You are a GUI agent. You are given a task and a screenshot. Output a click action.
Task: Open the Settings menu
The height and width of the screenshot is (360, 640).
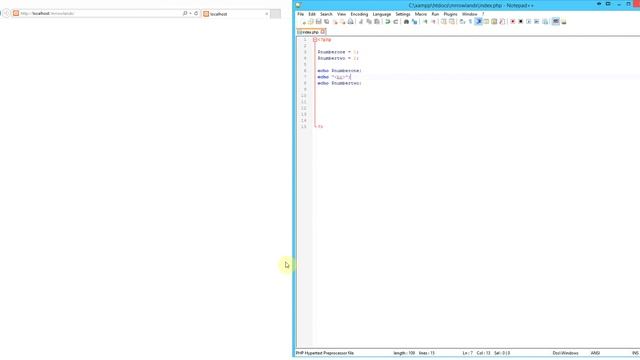[402, 14]
